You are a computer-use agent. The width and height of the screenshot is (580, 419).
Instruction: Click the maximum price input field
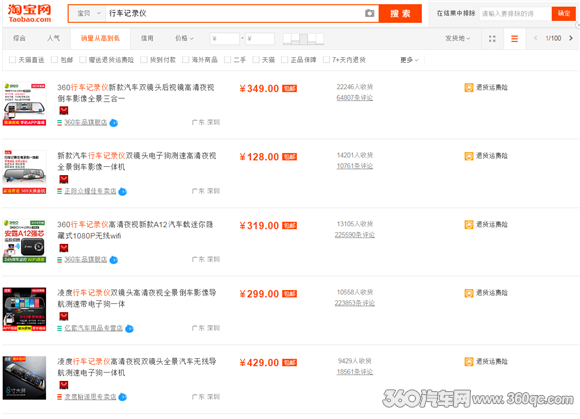[x=260, y=38]
